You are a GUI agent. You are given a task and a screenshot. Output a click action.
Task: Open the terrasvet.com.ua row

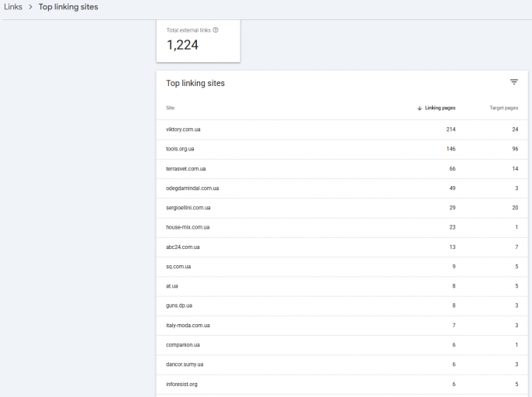tap(342, 169)
